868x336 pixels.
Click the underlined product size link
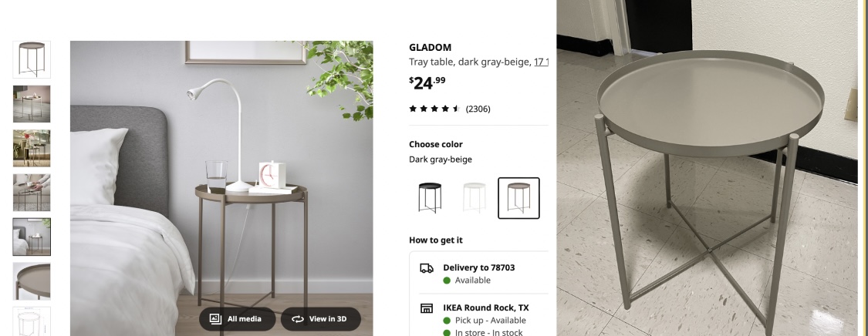point(541,62)
